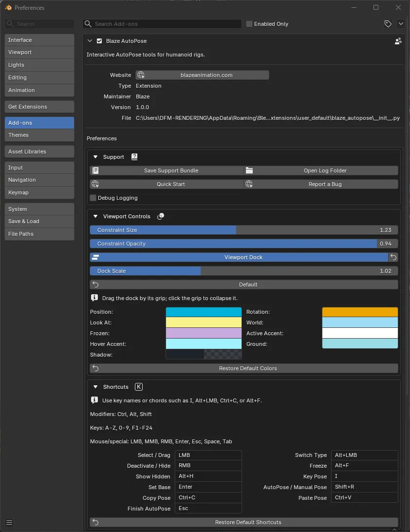This screenshot has height=532, width=410.
Task: Toggle the Viewport Dock button
Action: 239,257
